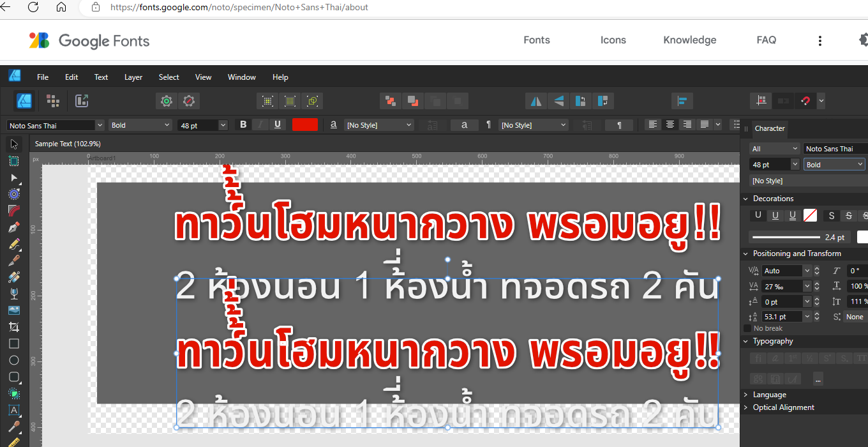Click the green gear synchronise defaults icon
Screen dimensions: 868x447
pos(167,101)
